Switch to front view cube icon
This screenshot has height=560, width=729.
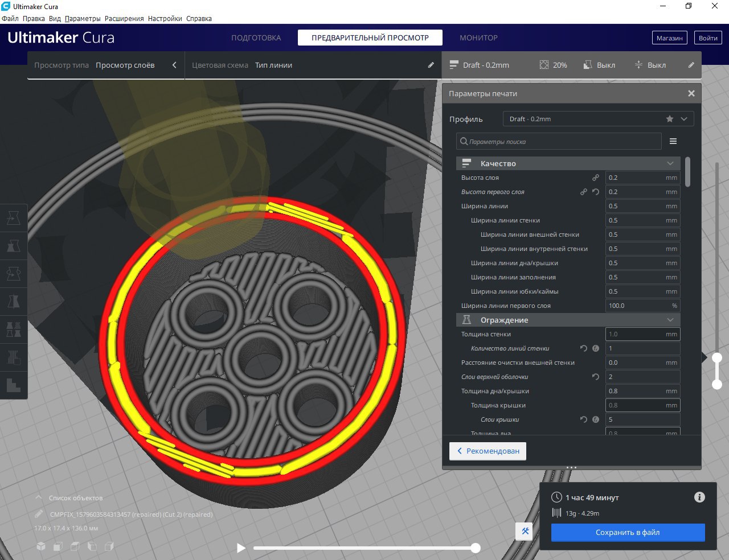[58, 546]
